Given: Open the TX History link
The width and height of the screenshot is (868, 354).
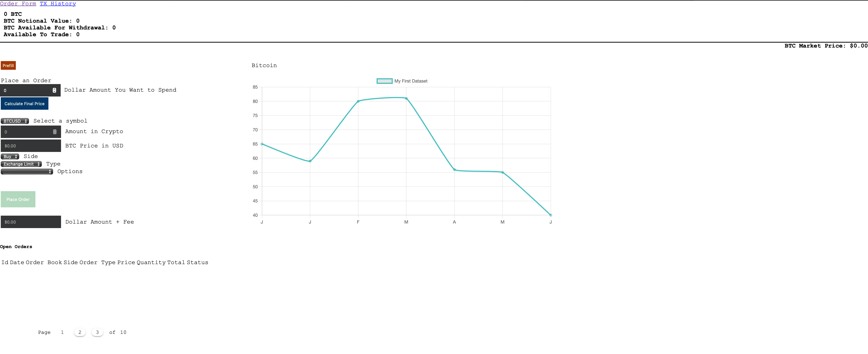Looking at the screenshot, I should click(58, 3).
